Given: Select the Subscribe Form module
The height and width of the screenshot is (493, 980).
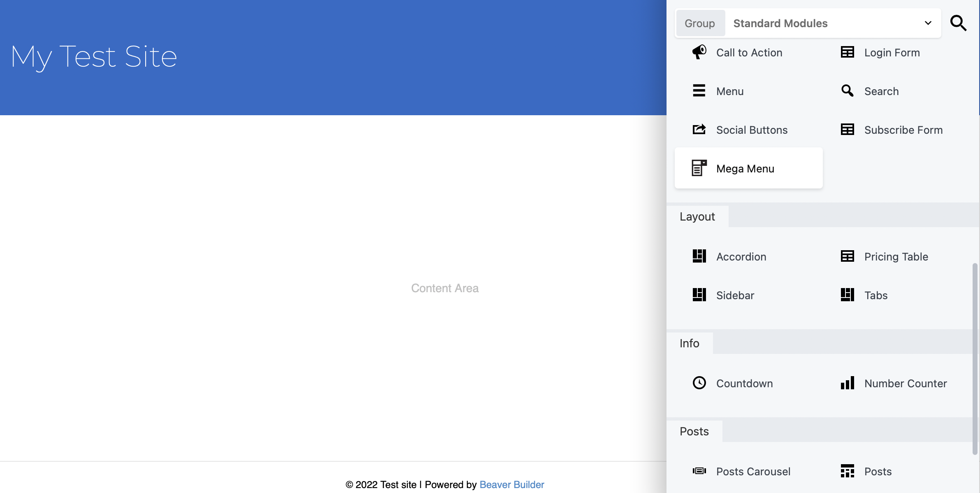Looking at the screenshot, I should (x=903, y=130).
